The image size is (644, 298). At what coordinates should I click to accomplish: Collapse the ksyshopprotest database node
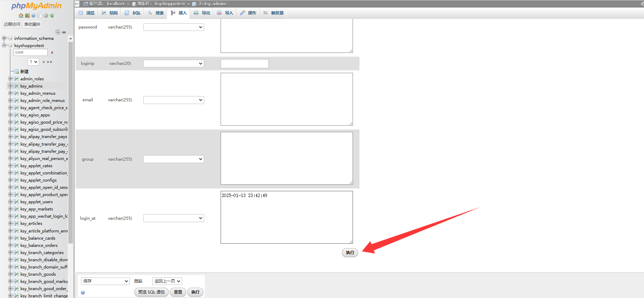(x=4, y=45)
